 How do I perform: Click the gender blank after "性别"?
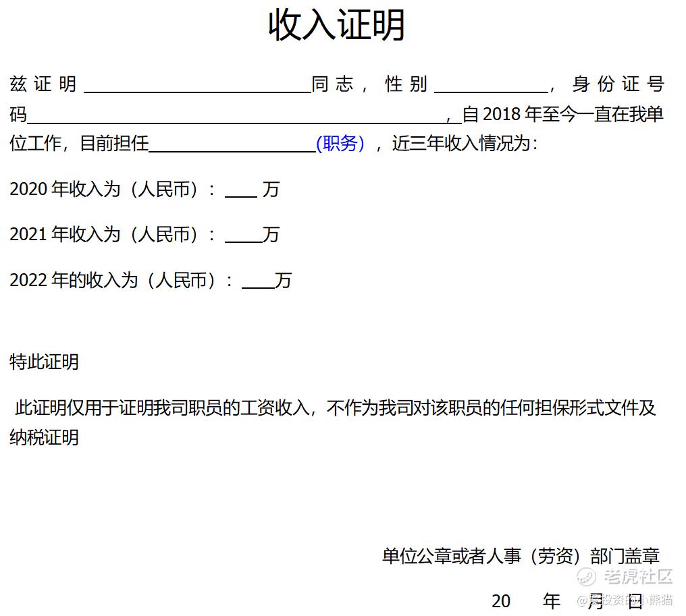[492, 85]
